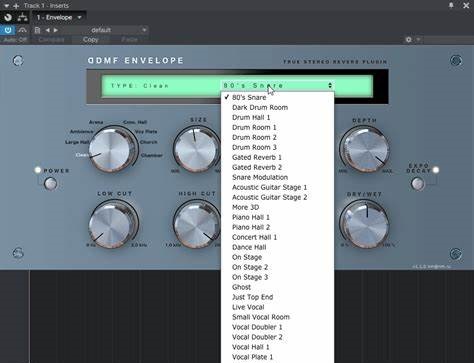Open the gear settings icon in the toolbar

point(409,40)
